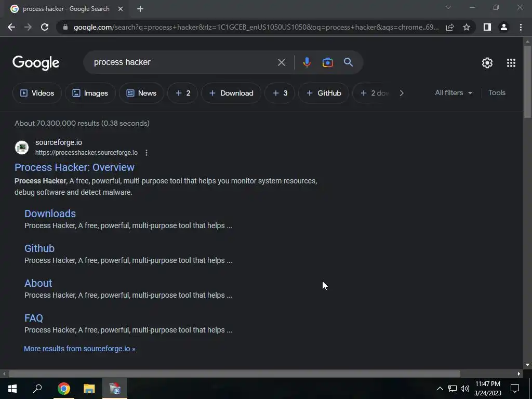
Task: Click the sourceforge.io site favicon
Action: pos(22,148)
